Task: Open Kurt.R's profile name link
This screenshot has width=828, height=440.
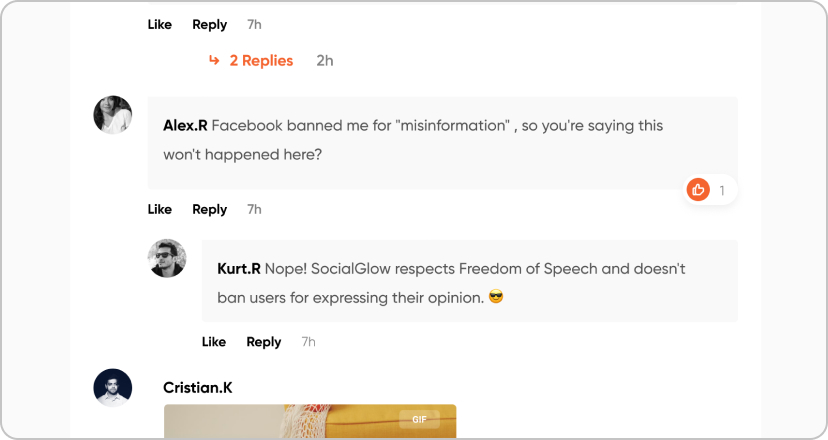Action: (x=239, y=269)
